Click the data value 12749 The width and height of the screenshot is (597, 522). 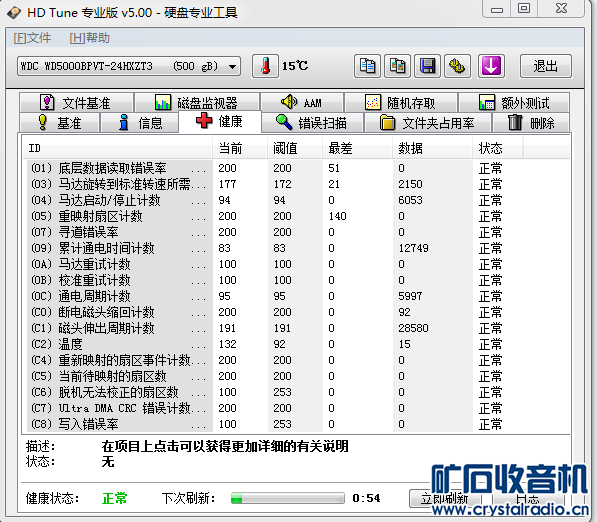coord(413,248)
